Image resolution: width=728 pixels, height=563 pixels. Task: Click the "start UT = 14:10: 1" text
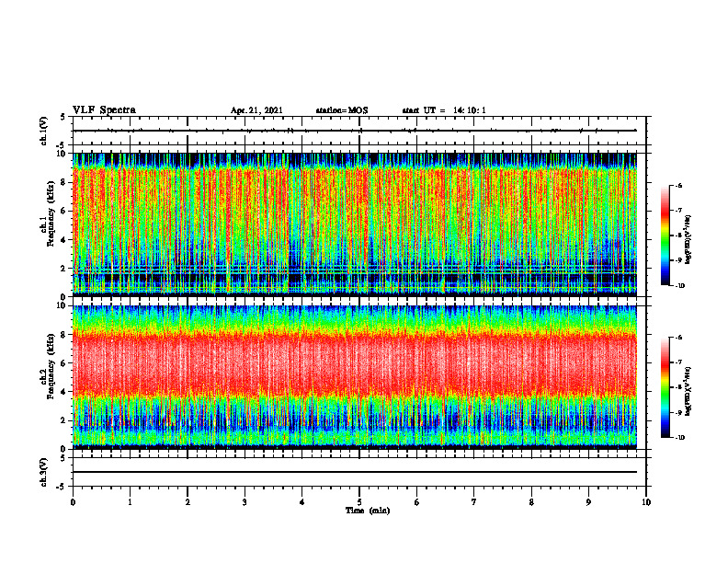444,110
